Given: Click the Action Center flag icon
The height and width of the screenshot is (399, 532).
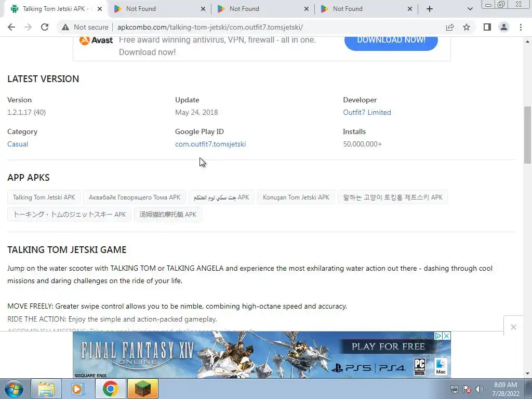Looking at the screenshot, I should coord(467,389).
